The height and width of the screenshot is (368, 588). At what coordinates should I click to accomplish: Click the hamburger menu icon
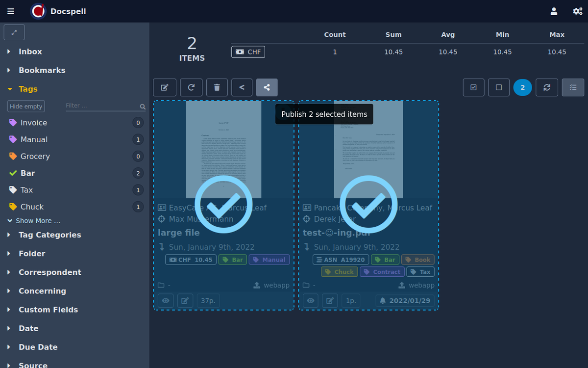click(11, 11)
